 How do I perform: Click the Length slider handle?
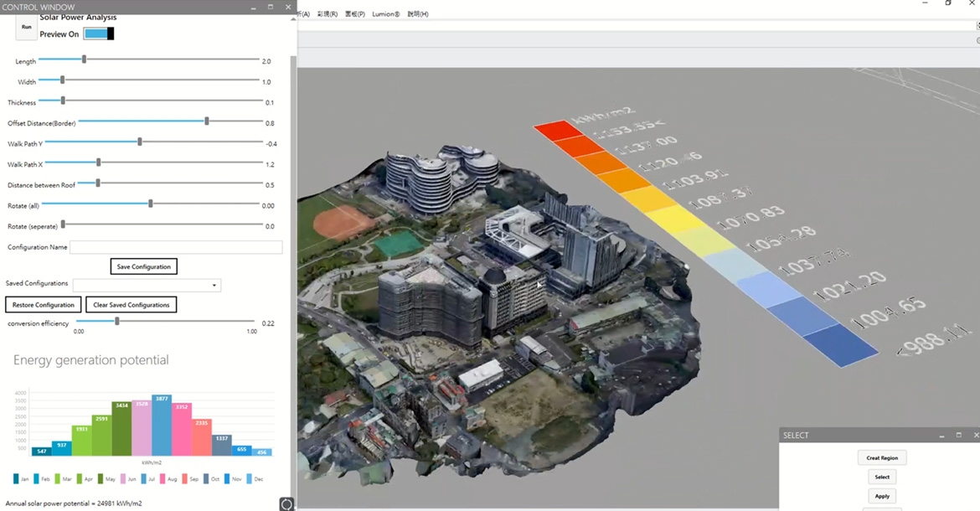(84, 59)
